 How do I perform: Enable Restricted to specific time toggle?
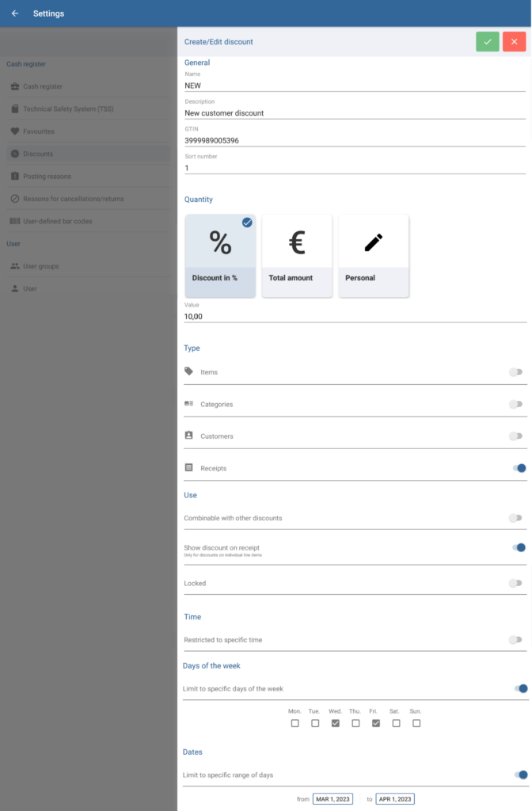(x=516, y=639)
